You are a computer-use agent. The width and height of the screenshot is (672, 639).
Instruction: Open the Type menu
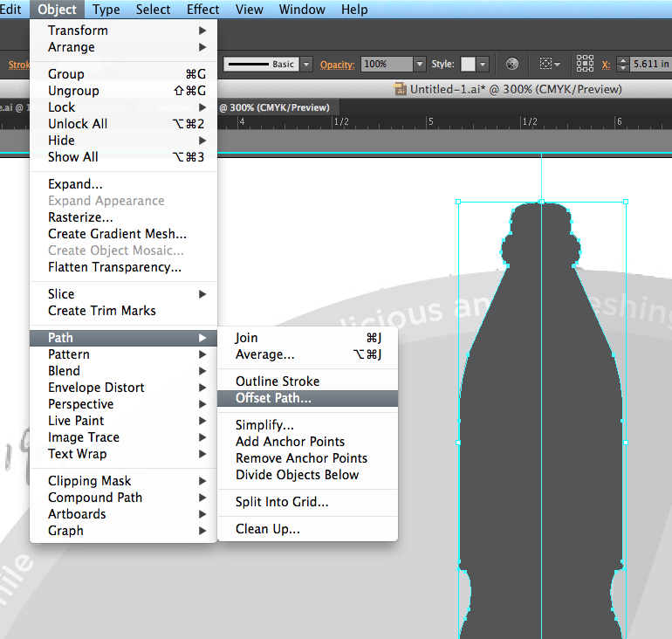106,9
